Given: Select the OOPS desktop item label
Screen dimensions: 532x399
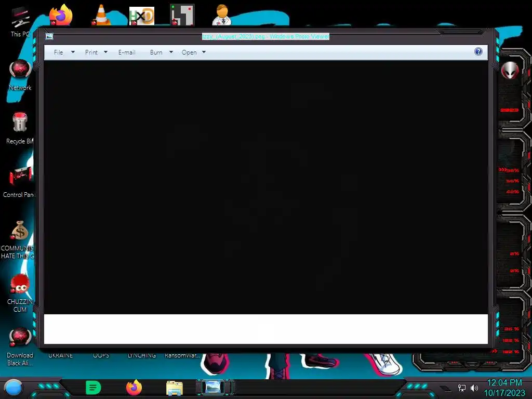Looking at the screenshot, I should click(101, 355).
